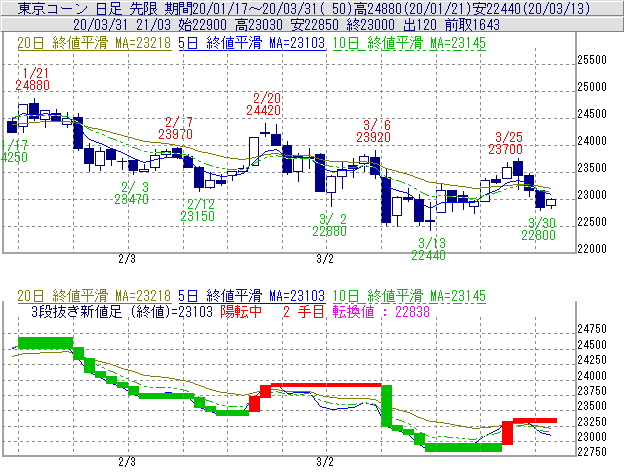Image resolution: width=624 pixels, height=474 pixels.
Task: Click the 22500 price axis label
Action: click(592, 222)
